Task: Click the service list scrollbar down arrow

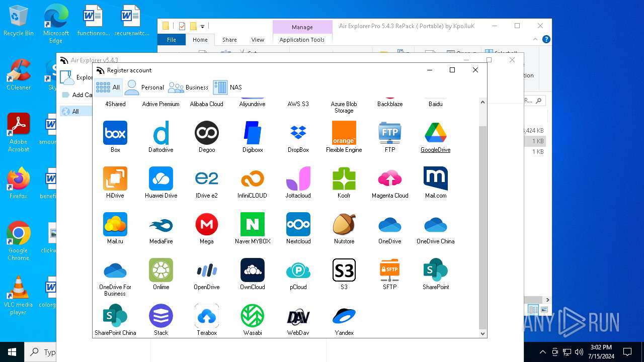Action: (482, 333)
